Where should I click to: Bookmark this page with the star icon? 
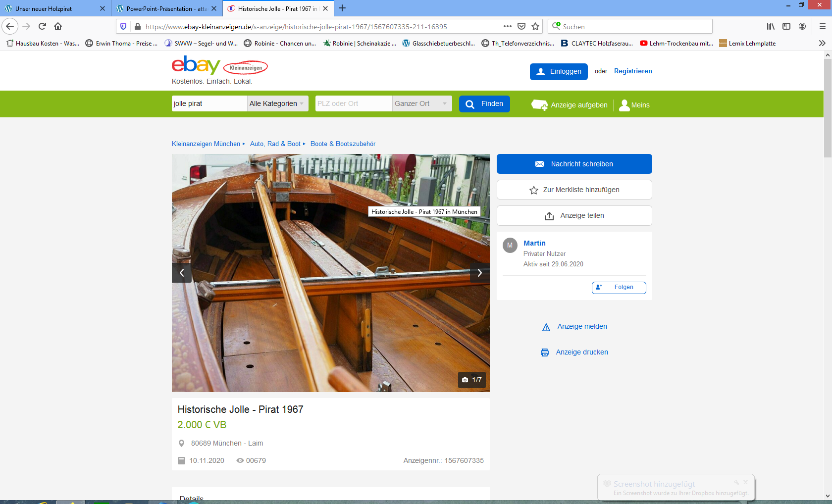[535, 26]
